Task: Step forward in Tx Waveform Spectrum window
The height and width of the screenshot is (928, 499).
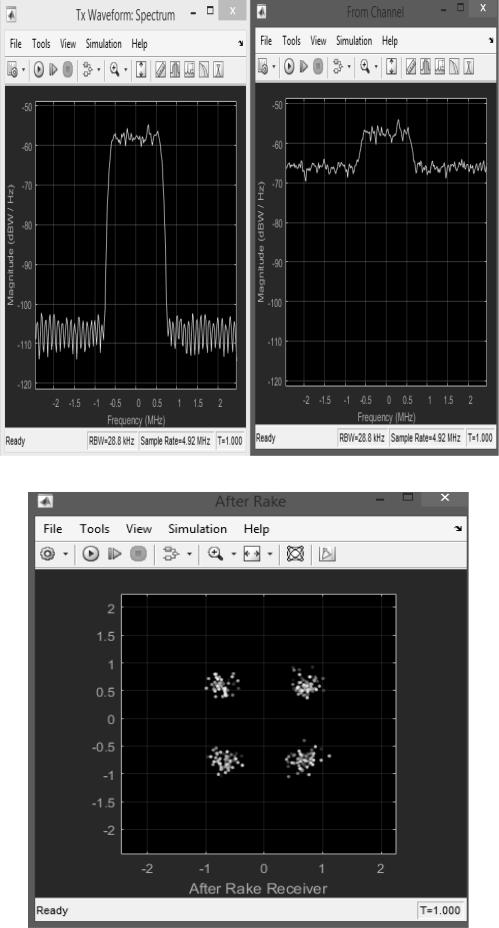Action: coord(53,69)
